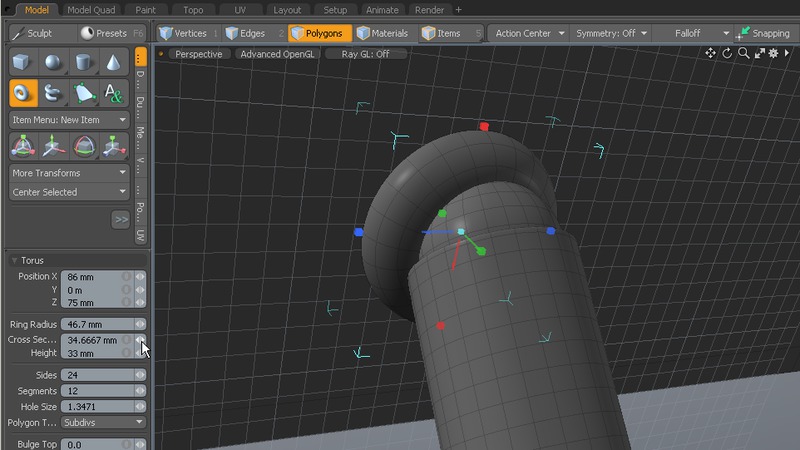Open the Render layout tab
Image resolution: width=800 pixels, height=450 pixels.
[x=429, y=9]
